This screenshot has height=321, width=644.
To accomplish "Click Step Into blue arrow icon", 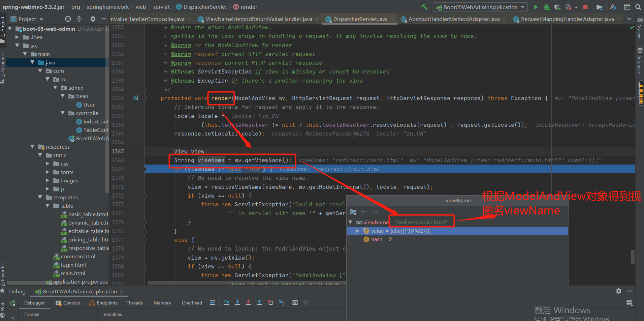I will [x=237, y=302].
